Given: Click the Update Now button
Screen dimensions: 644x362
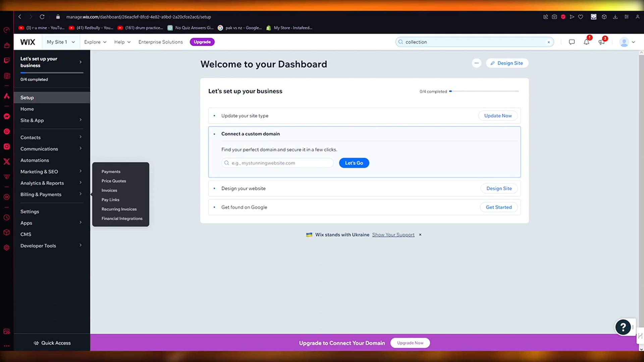Looking at the screenshot, I should point(498,116).
